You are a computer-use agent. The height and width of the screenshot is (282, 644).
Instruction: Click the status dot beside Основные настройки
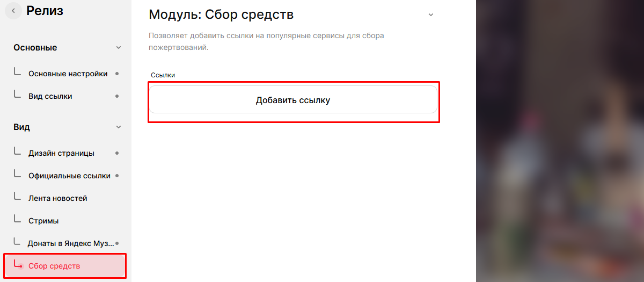117,74
